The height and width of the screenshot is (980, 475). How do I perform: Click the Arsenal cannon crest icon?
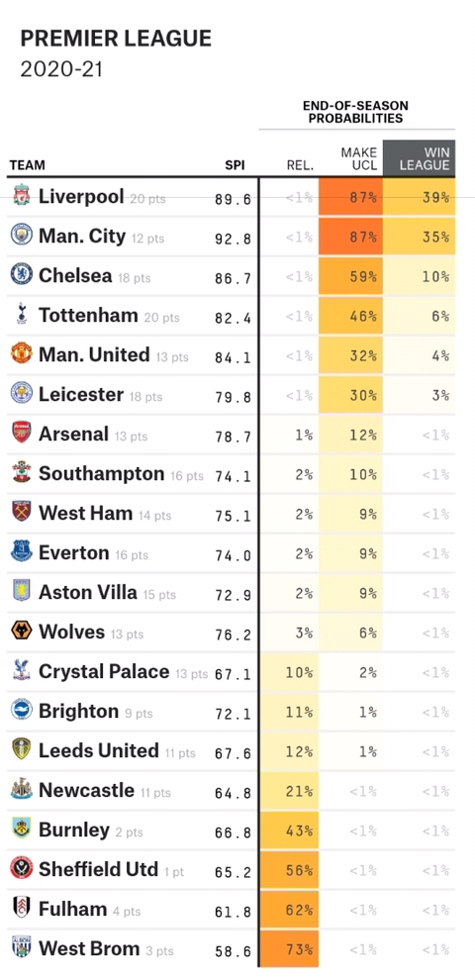21,433
